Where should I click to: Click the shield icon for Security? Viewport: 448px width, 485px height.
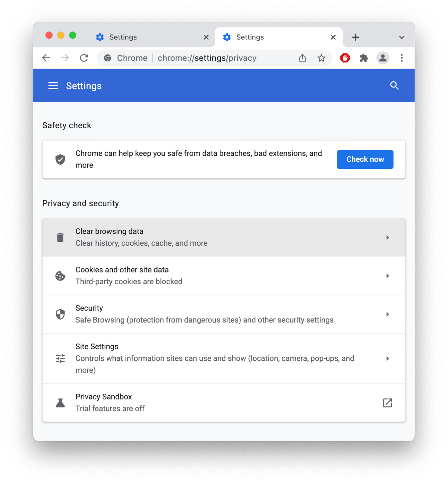tap(60, 314)
